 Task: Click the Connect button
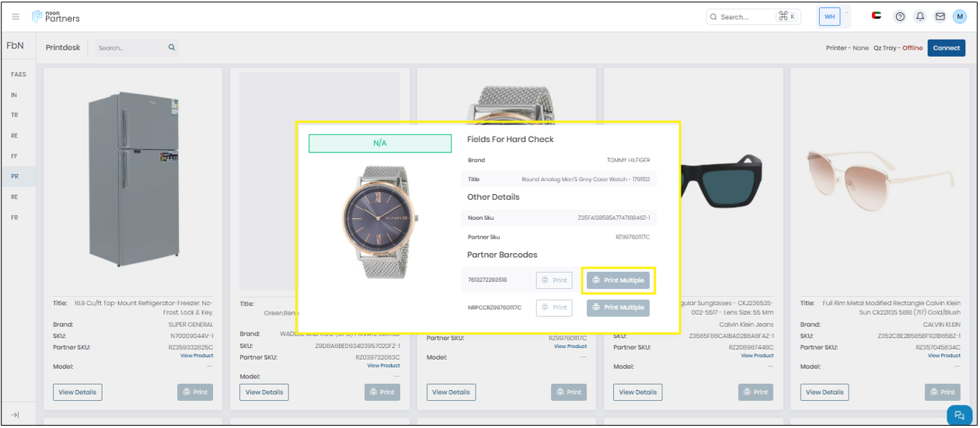pyautogui.click(x=946, y=48)
